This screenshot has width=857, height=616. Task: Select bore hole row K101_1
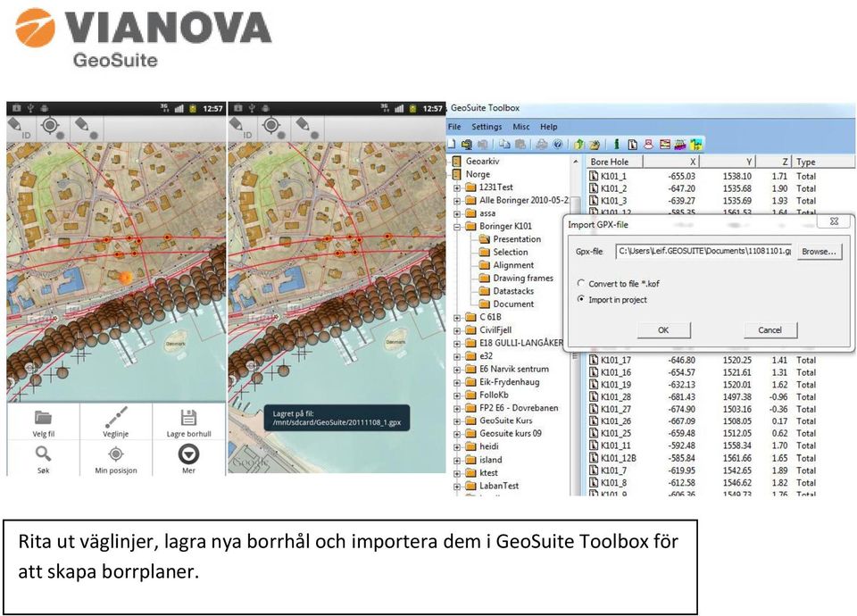click(703, 176)
